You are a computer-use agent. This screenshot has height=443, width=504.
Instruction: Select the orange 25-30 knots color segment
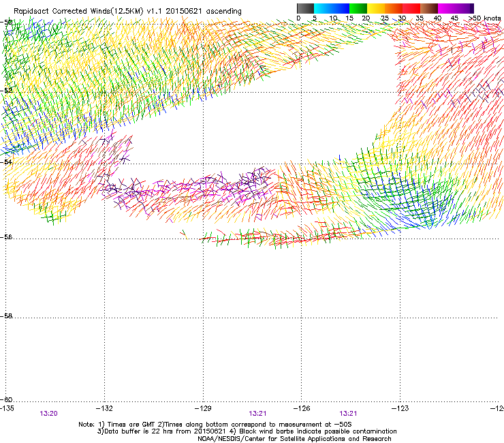tap(394, 8)
